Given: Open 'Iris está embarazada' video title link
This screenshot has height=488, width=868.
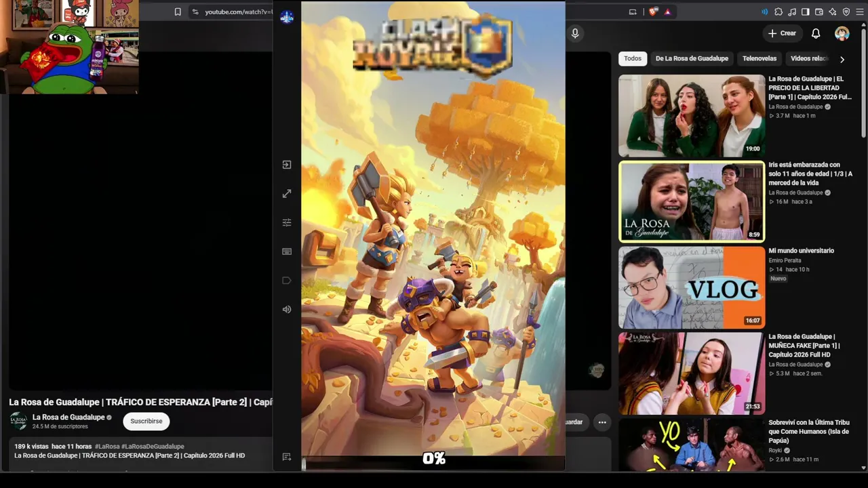Looking at the screenshot, I should [810, 174].
